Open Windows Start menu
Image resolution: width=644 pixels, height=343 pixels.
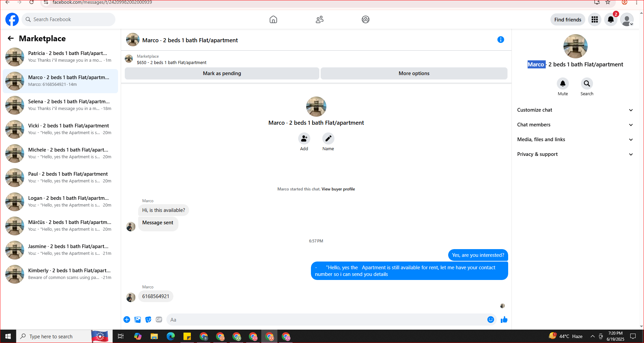click(x=8, y=336)
